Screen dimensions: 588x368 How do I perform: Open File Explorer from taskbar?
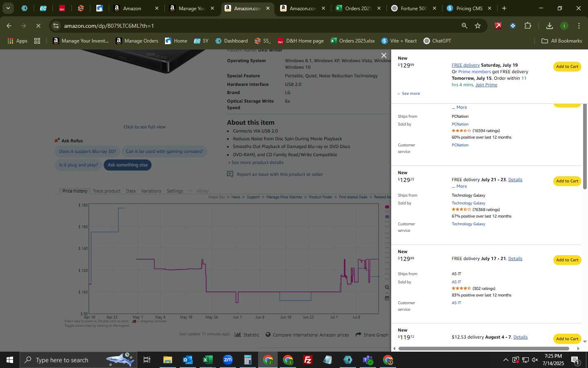pos(167,360)
